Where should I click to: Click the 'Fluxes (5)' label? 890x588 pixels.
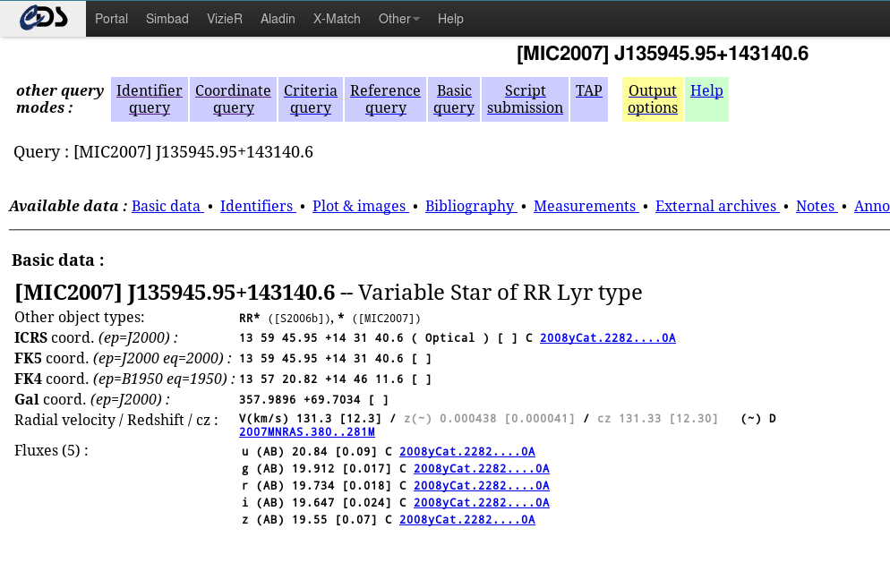pyautogui.click(x=51, y=451)
